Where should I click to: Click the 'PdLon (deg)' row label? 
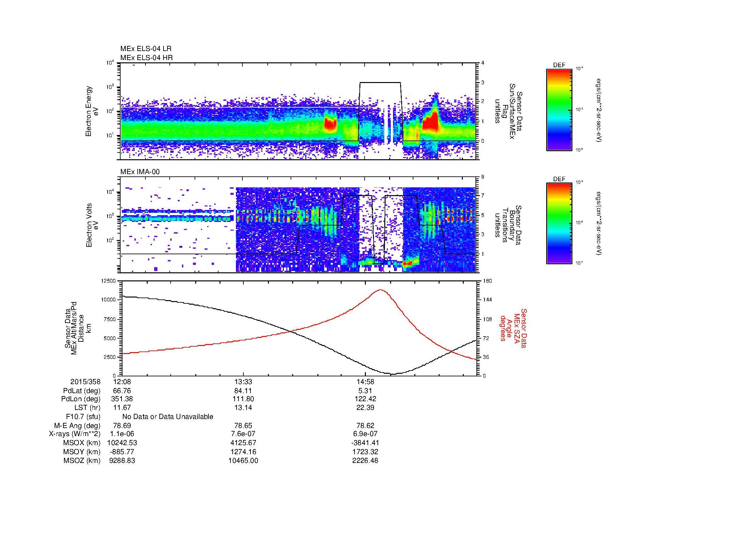(81, 399)
